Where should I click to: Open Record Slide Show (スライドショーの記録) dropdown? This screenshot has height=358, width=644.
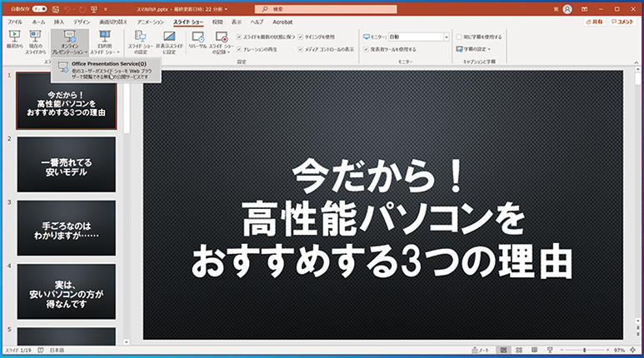click(x=222, y=42)
